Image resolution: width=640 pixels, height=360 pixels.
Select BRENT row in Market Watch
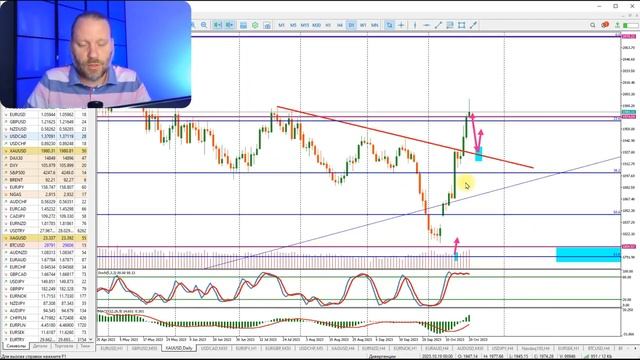coord(46,180)
